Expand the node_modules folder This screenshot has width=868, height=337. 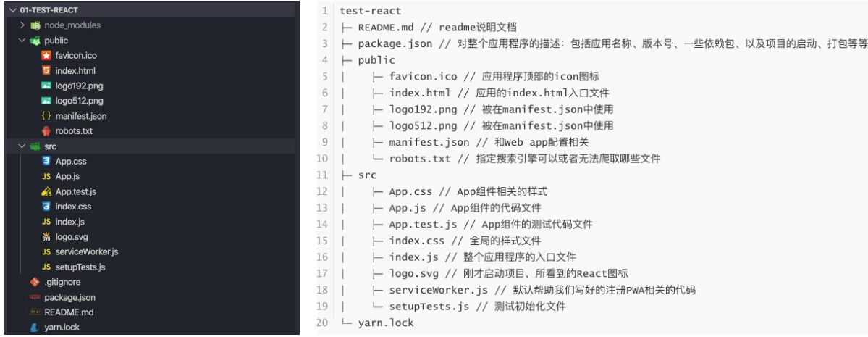[x=23, y=25]
